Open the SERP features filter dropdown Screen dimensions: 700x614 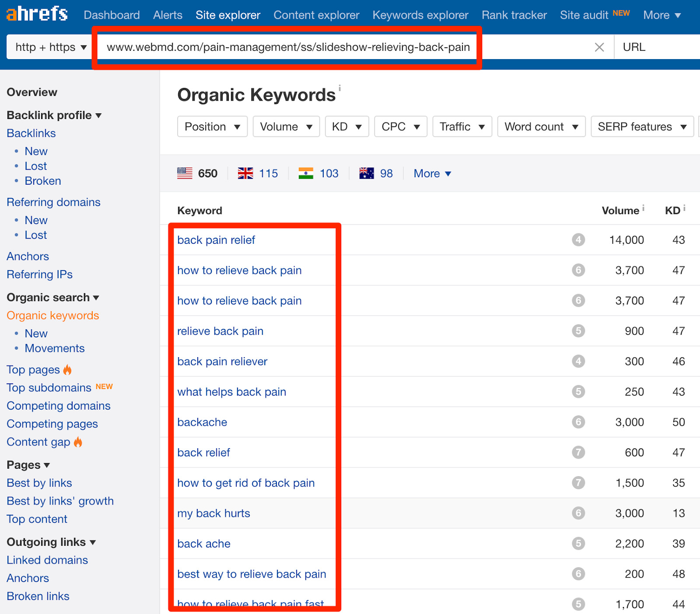pyautogui.click(x=642, y=126)
